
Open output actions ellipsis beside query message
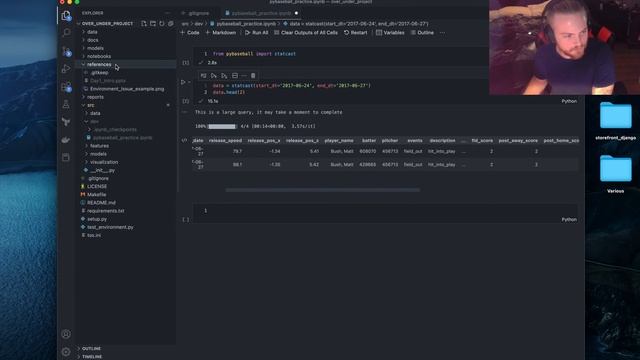[x=184, y=112]
